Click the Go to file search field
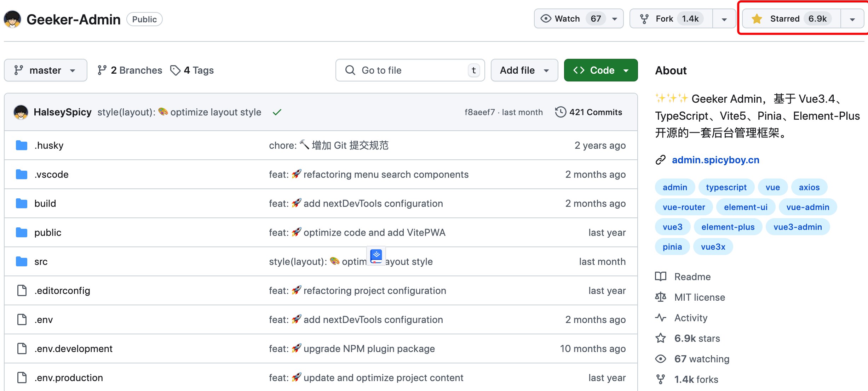Viewport: 868px width, 391px height. (410, 70)
